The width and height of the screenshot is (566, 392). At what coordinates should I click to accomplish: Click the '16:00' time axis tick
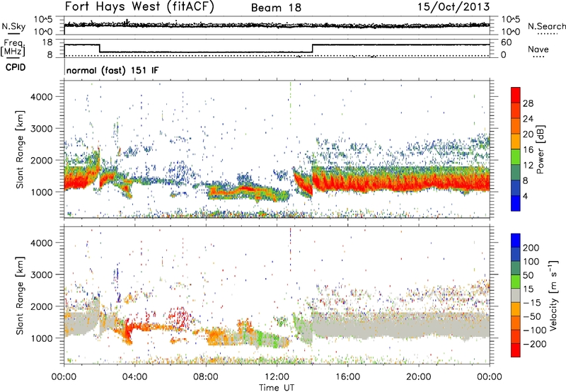[x=347, y=377]
